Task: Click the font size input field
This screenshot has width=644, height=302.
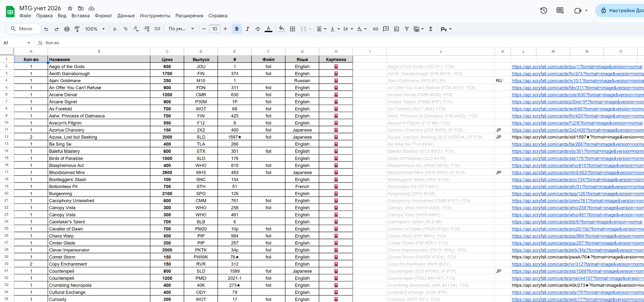Action: tap(214, 29)
